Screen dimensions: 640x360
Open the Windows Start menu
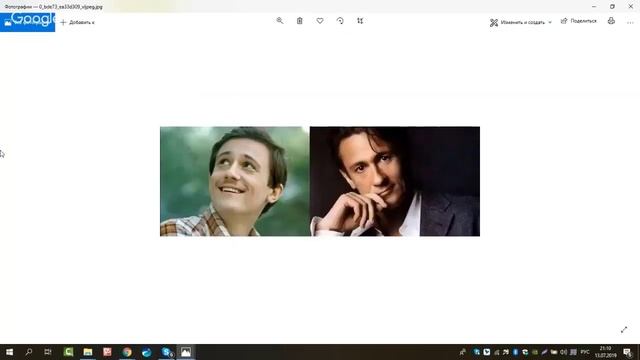(x=9, y=352)
